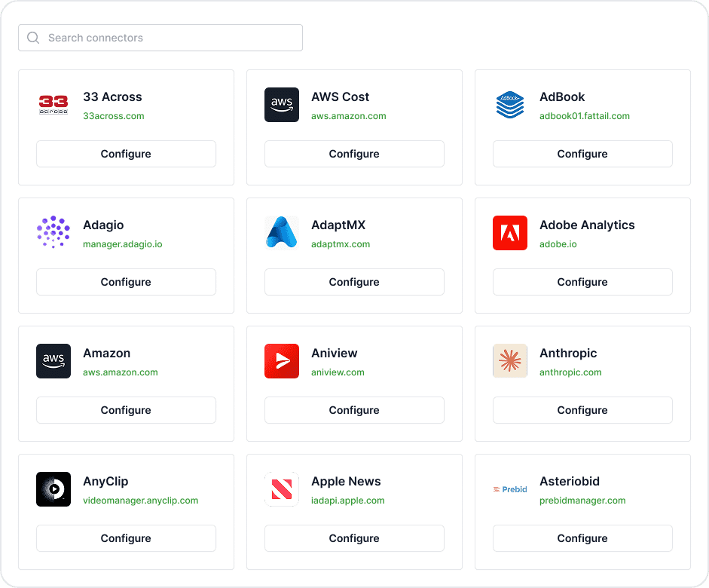Configure the Anthropic connector

[x=582, y=410]
